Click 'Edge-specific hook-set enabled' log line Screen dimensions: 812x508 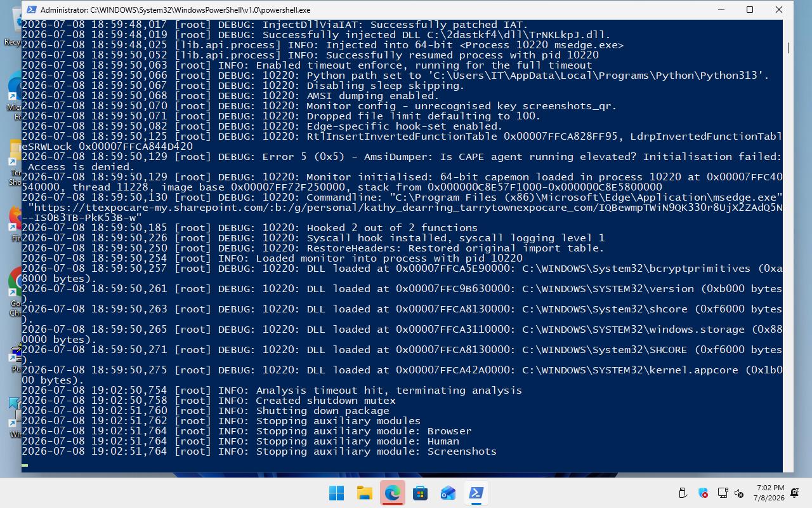(x=262, y=126)
